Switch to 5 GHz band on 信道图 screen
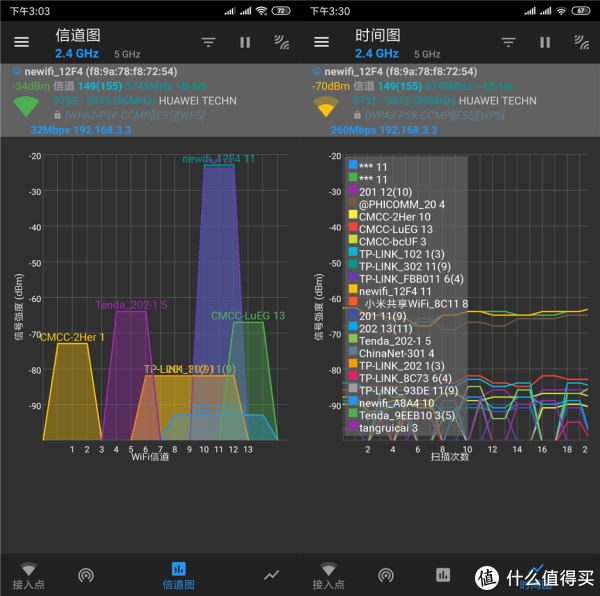Screen dimensions: 600x596 click(126, 54)
